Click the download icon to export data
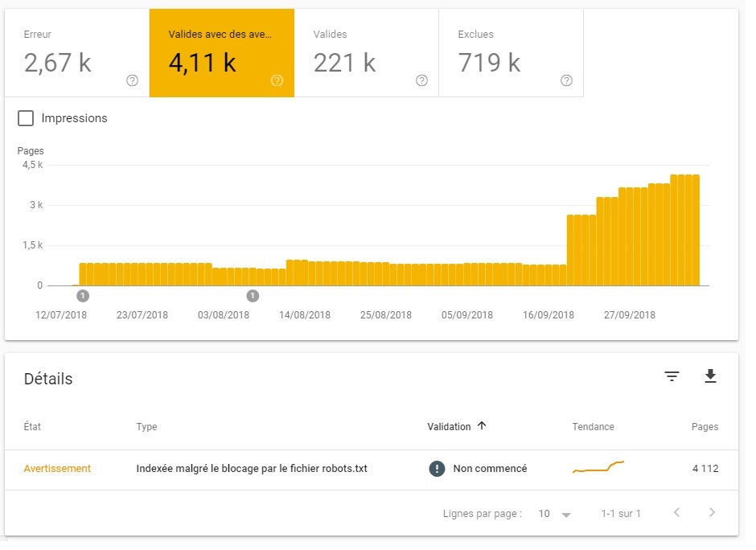The width and height of the screenshot is (756, 550). [712, 376]
